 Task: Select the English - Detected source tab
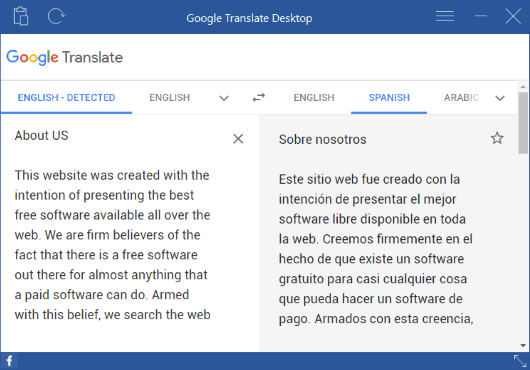click(x=66, y=98)
